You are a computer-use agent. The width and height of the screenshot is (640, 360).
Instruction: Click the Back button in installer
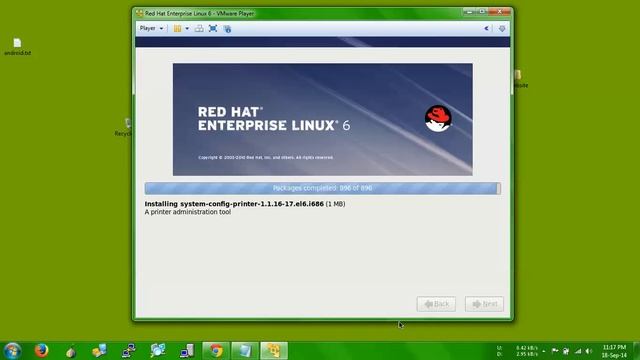click(436, 304)
